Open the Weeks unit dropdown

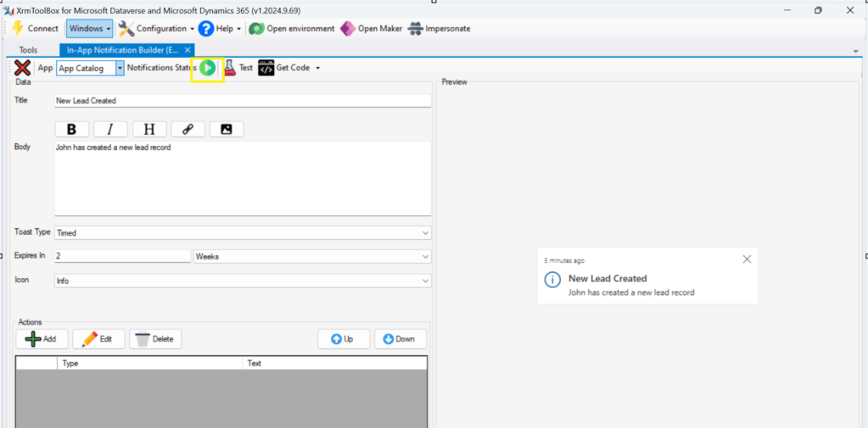[x=425, y=256]
